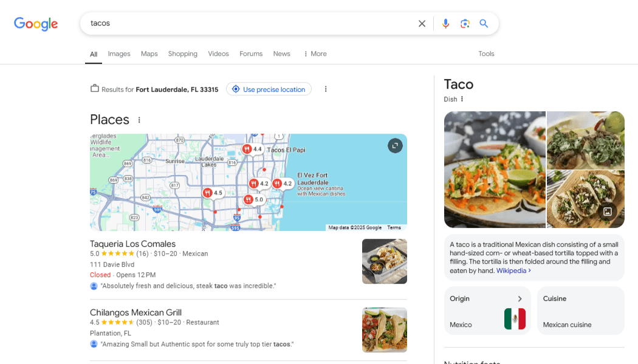Click Tacos El Papi map label
This screenshot has height=364, width=638.
pos(286,149)
